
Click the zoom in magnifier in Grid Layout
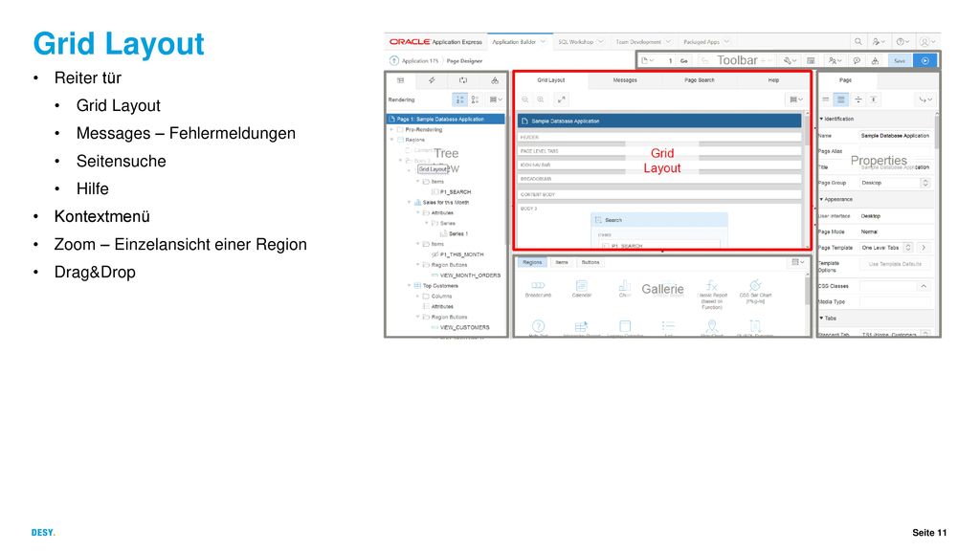(x=541, y=99)
